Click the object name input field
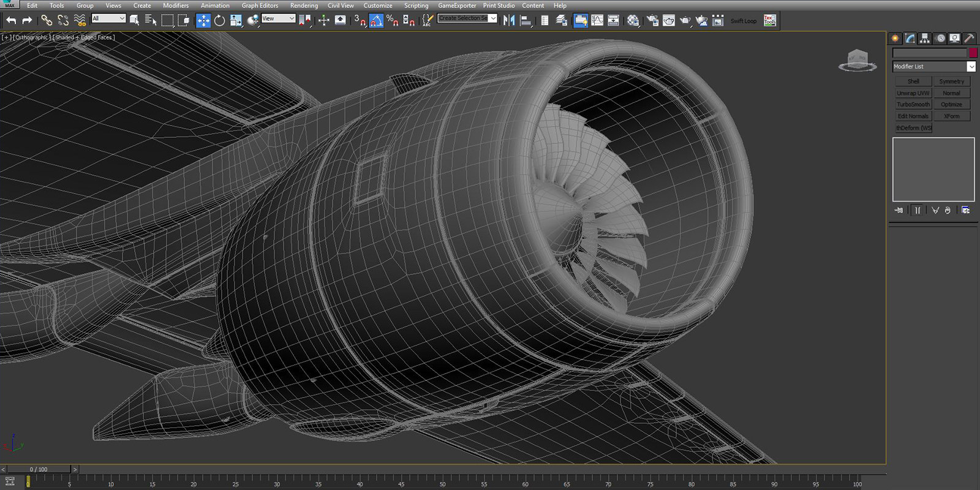This screenshot has height=490, width=980. 929,53
